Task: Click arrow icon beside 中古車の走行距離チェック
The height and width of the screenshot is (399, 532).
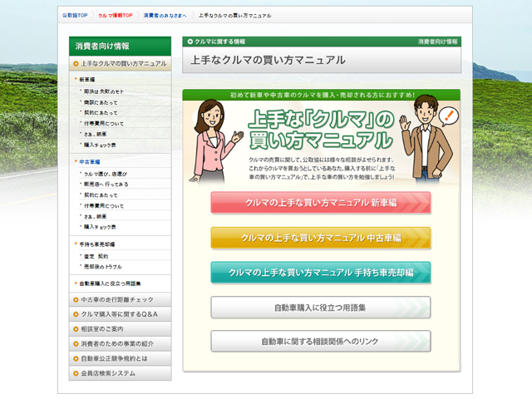Action: tap(76, 299)
